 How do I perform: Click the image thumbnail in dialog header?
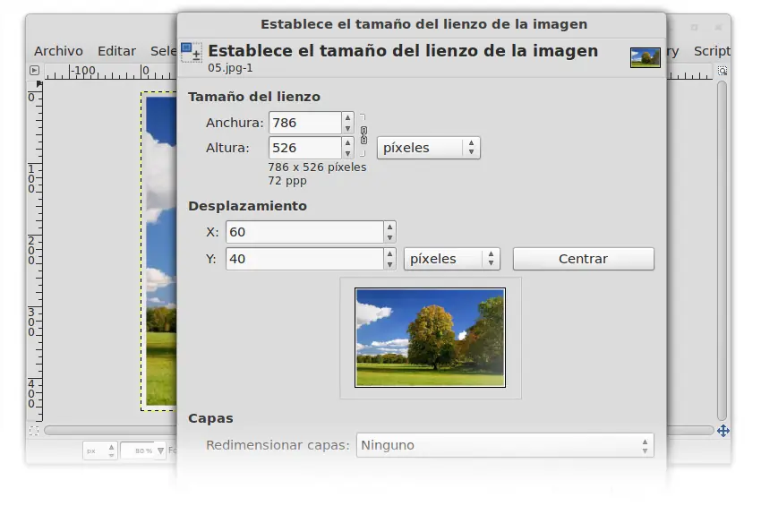tap(645, 57)
